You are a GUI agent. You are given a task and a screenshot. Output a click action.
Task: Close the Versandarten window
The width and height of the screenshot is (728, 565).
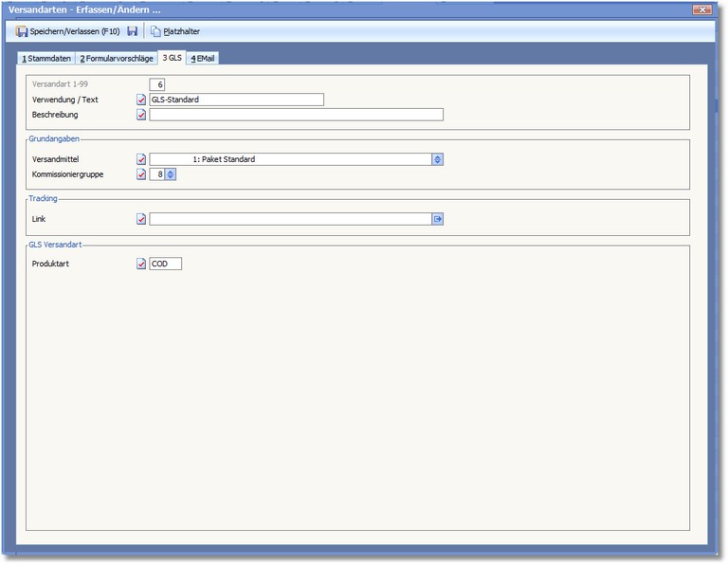(701, 9)
